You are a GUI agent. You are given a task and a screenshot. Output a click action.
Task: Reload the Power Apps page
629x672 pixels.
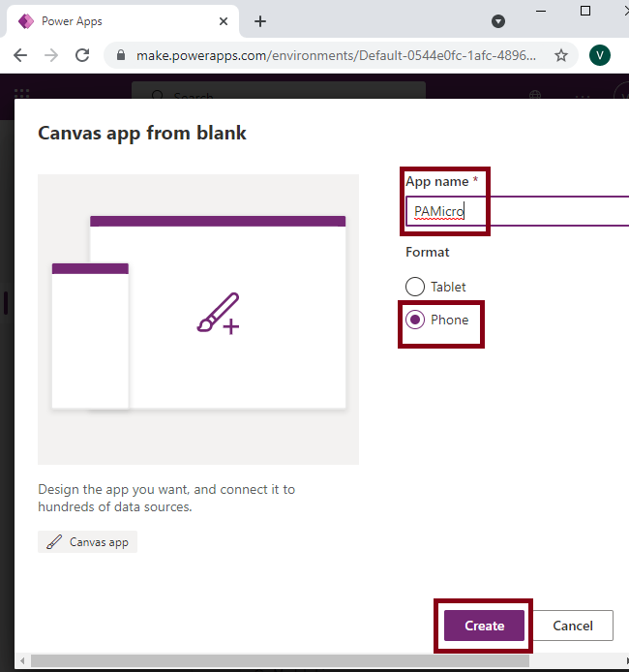(82, 55)
